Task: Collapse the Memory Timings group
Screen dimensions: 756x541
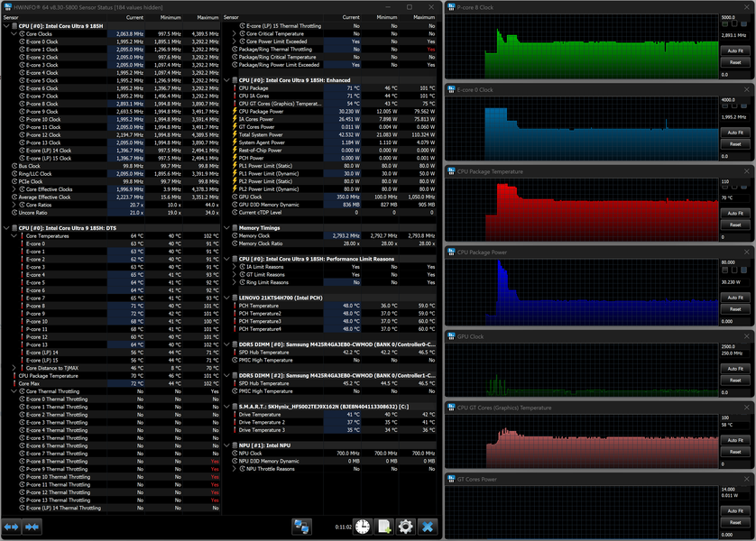Action: click(x=226, y=228)
